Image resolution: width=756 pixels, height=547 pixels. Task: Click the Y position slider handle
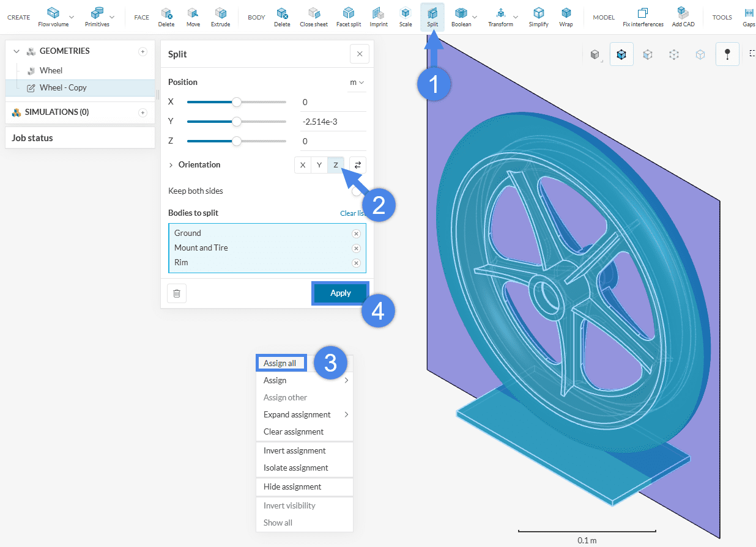tap(237, 122)
